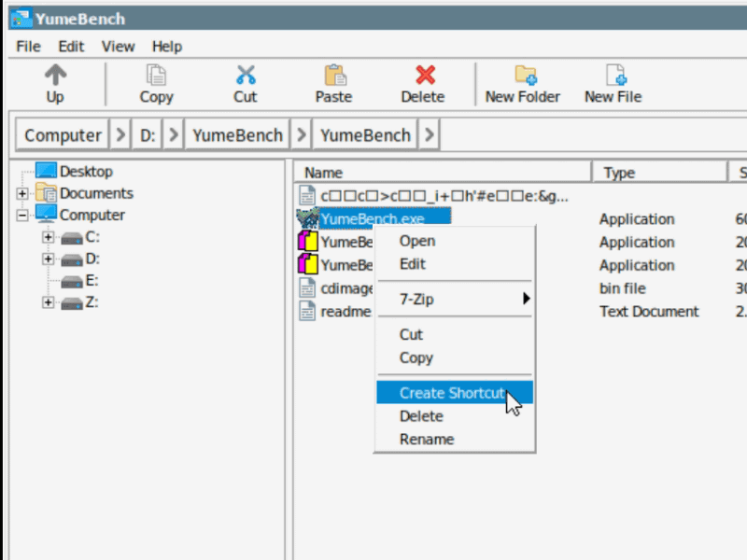This screenshot has height=560, width=747.
Task: Click the garbled-name file document icon
Action: click(x=307, y=195)
